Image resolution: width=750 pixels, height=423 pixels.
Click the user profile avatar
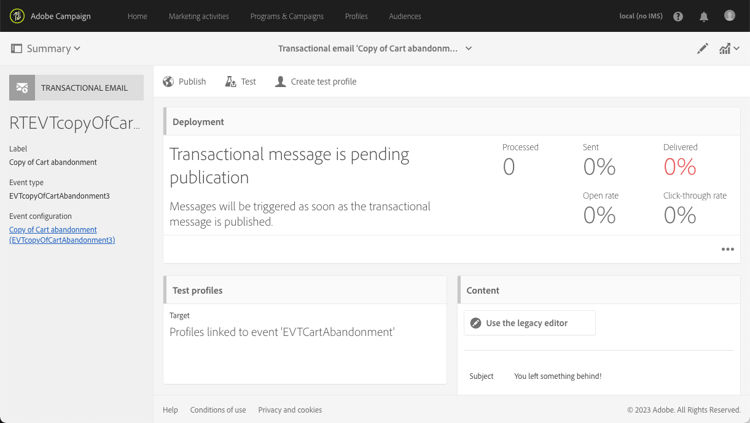pos(730,17)
